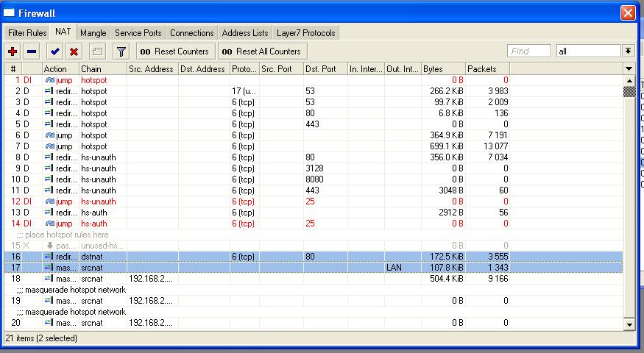This screenshot has height=353, width=644.
Task: Sort by the Dst. Address column header
Action: click(204, 68)
